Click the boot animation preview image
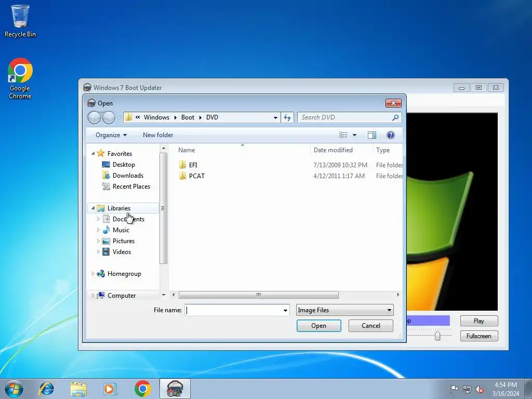The height and width of the screenshot is (399, 532). point(452,212)
